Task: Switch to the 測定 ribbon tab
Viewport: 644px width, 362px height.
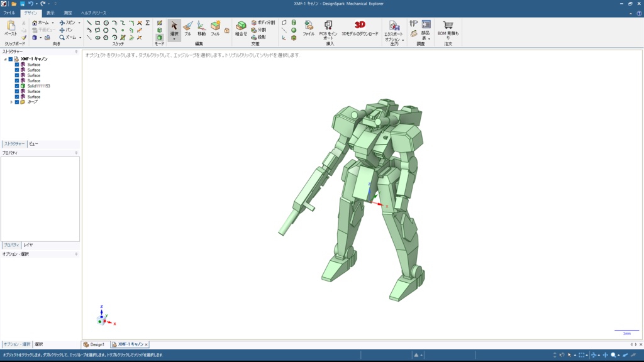Action: 68,13
